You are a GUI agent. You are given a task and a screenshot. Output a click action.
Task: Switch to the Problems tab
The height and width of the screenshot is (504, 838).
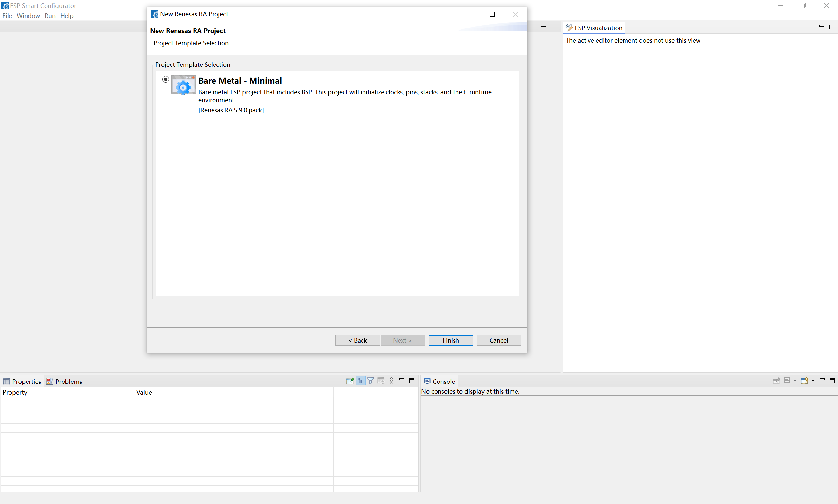coord(65,382)
